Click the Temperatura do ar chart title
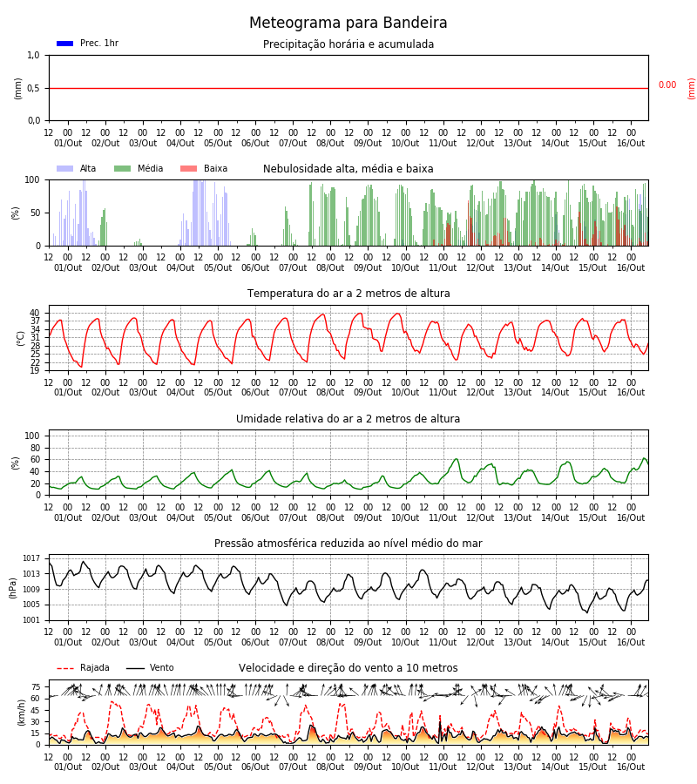 (x=348, y=294)
